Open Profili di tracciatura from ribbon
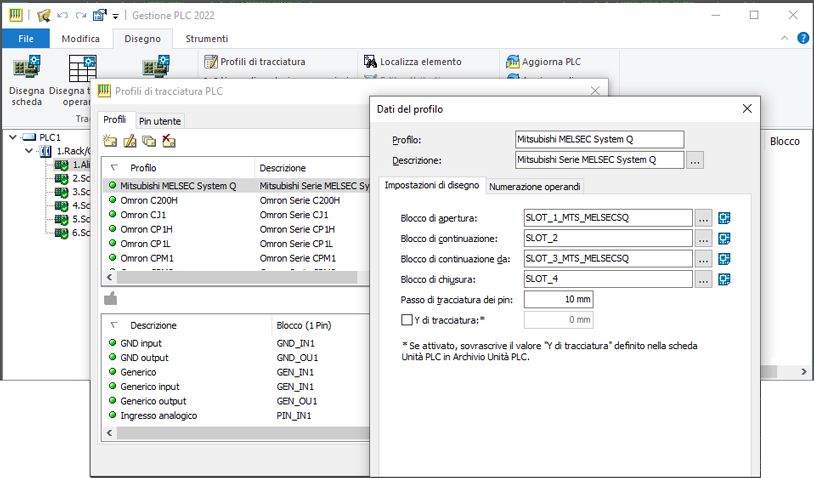The height and width of the screenshot is (478, 814). pos(254,61)
